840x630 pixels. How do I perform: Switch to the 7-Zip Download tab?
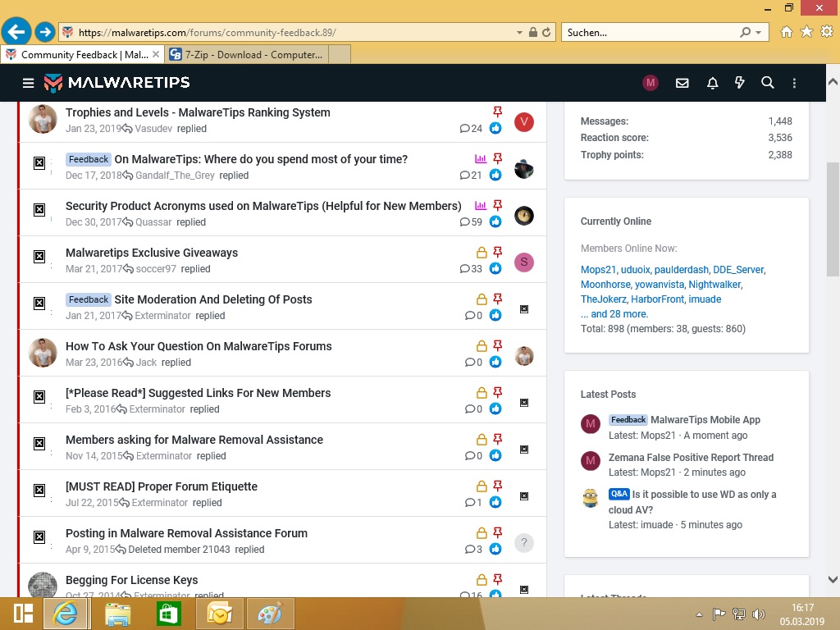pos(246,55)
